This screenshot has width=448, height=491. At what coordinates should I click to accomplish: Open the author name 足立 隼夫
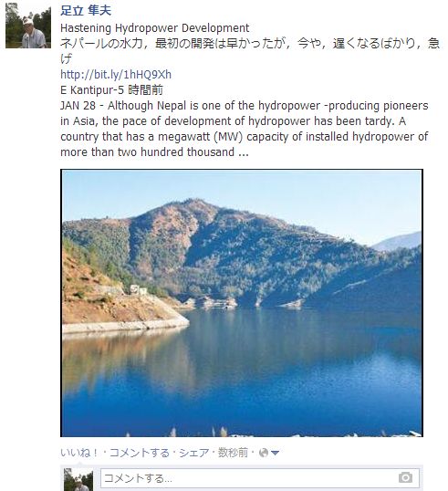point(86,10)
